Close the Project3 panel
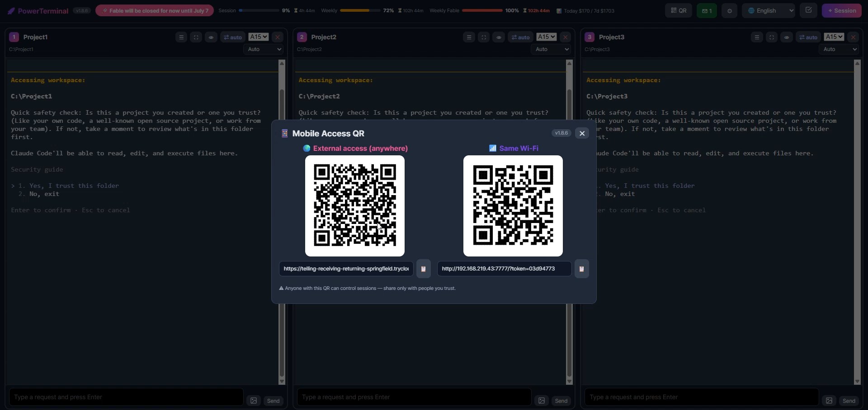The width and height of the screenshot is (868, 410). tap(854, 37)
